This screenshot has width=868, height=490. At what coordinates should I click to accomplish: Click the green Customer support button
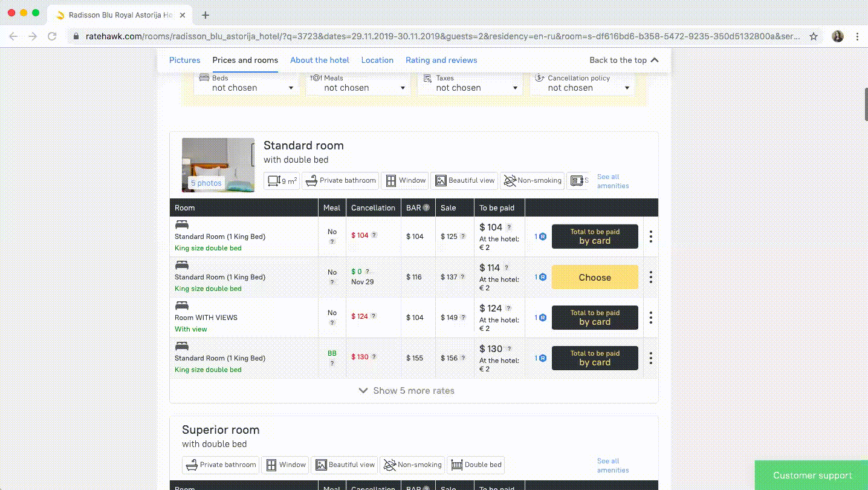click(812, 475)
